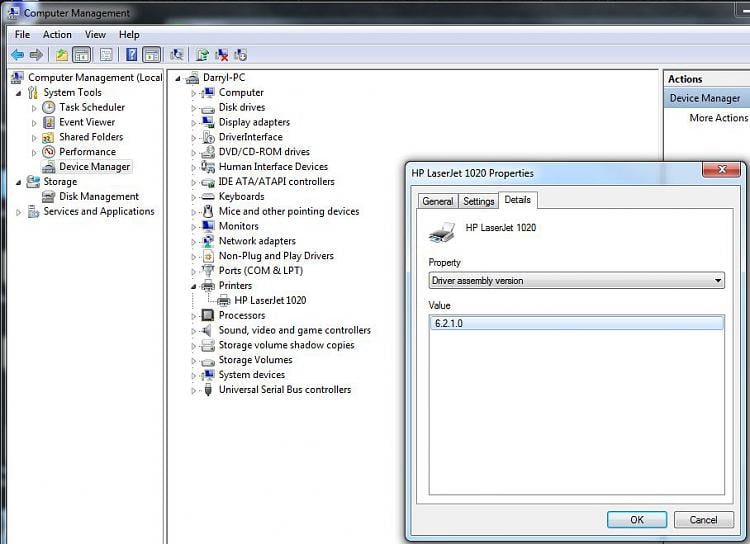The width and height of the screenshot is (750, 544).
Task: Click the Task Scheduler clock icon
Action: [x=48, y=107]
